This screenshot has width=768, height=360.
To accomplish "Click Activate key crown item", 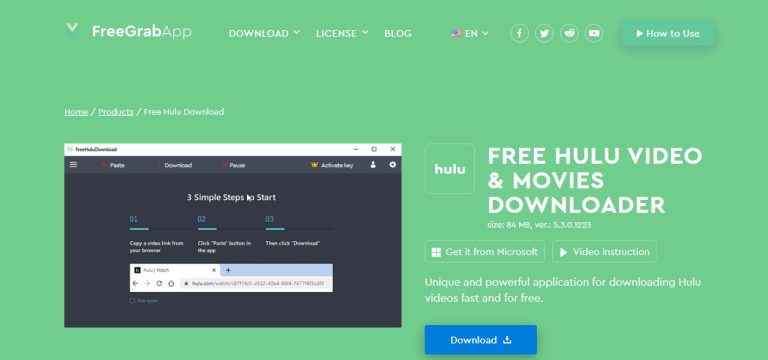I will 332,165.
